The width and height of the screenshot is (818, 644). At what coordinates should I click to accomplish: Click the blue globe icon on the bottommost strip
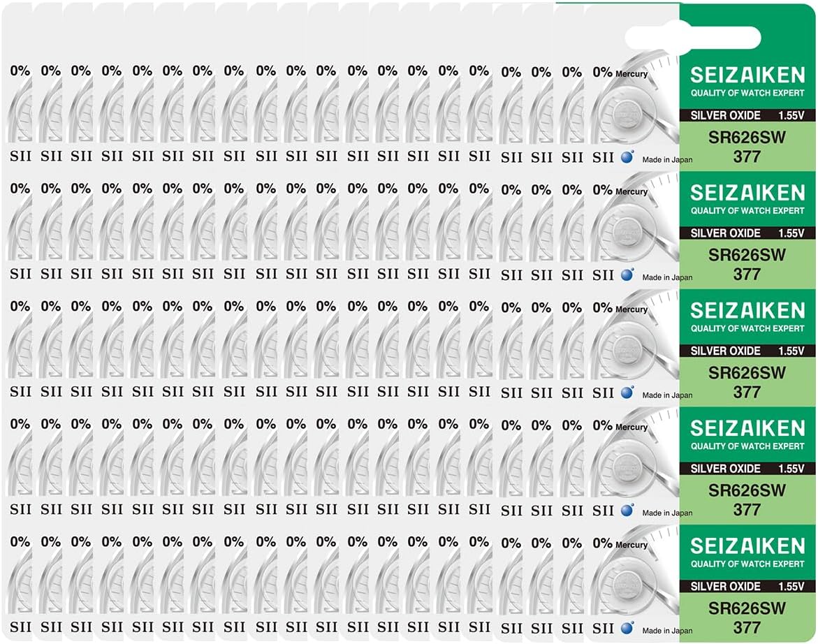(x=627, y=627)
